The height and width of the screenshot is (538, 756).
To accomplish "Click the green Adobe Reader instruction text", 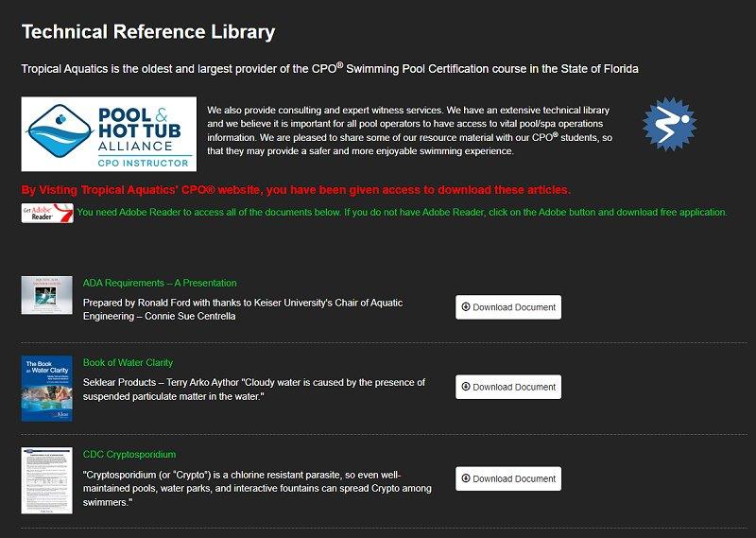I will click(402, 212).
